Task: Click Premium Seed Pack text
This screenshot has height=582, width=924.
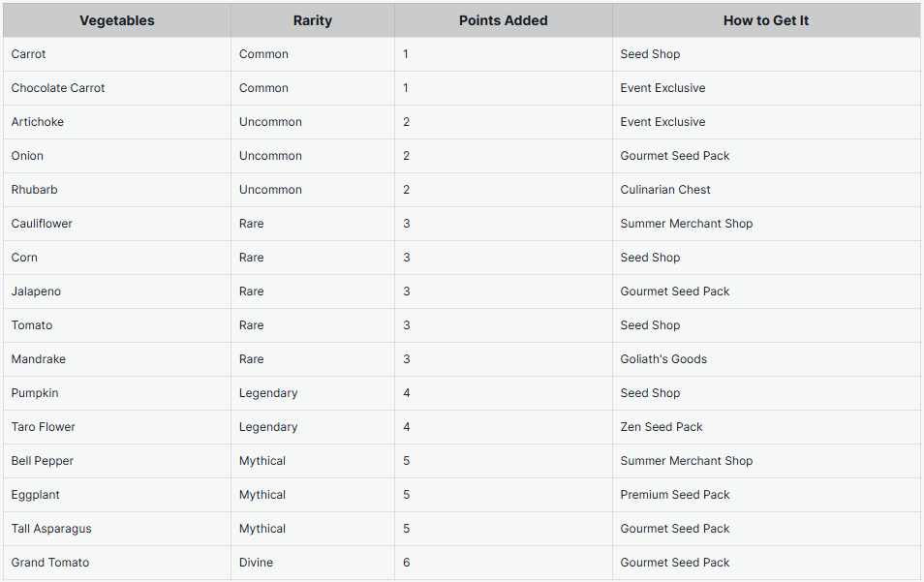Action: pos(675,495)
